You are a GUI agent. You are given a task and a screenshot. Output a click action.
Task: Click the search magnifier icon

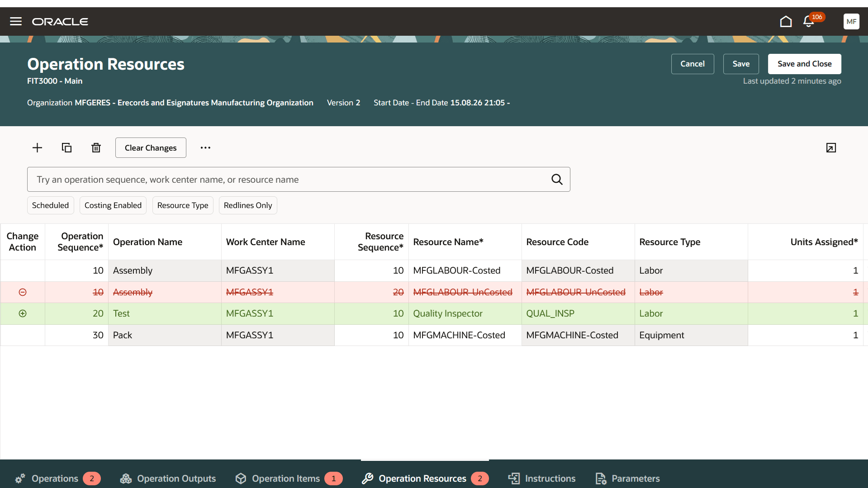pos(557,180)
